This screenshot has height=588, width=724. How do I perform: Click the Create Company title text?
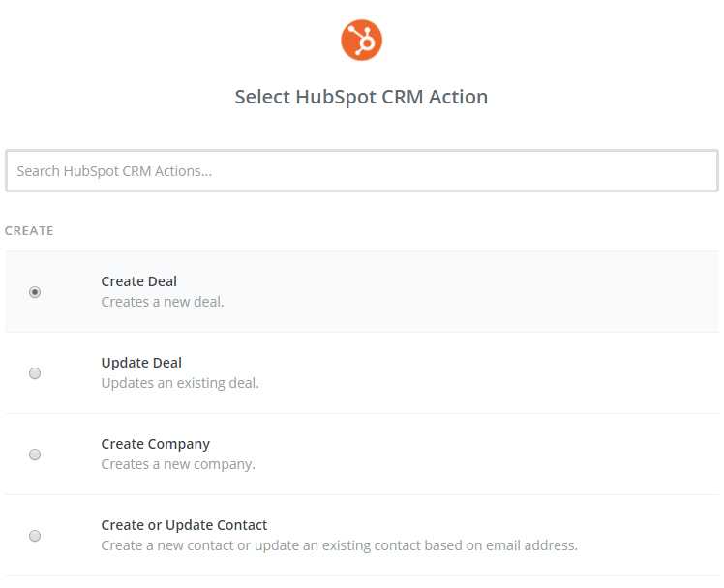pyautogui.click(x=156, y=444)
